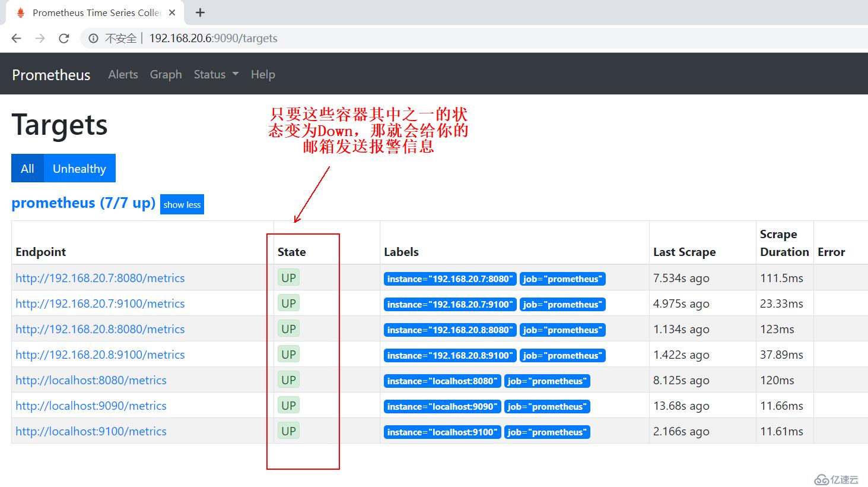Reload the page with the refresh icon
Screen dimensions: 868x487
tap(64, 38)
